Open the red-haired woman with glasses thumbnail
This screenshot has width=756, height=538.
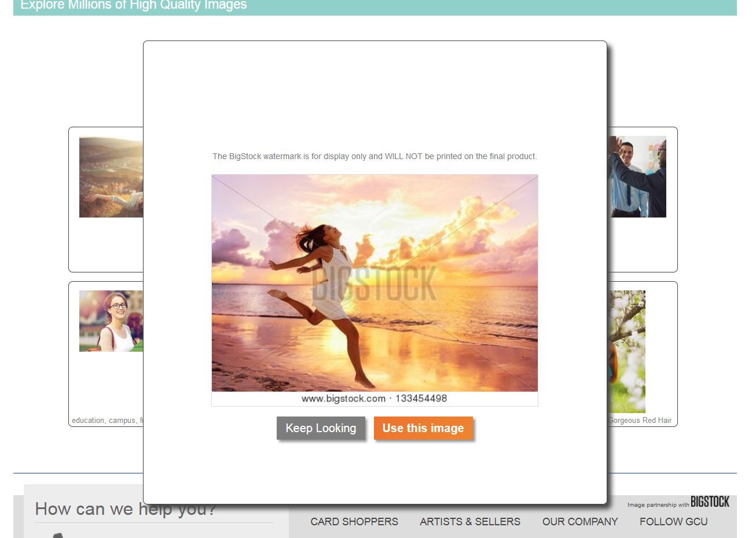[111, 321]
